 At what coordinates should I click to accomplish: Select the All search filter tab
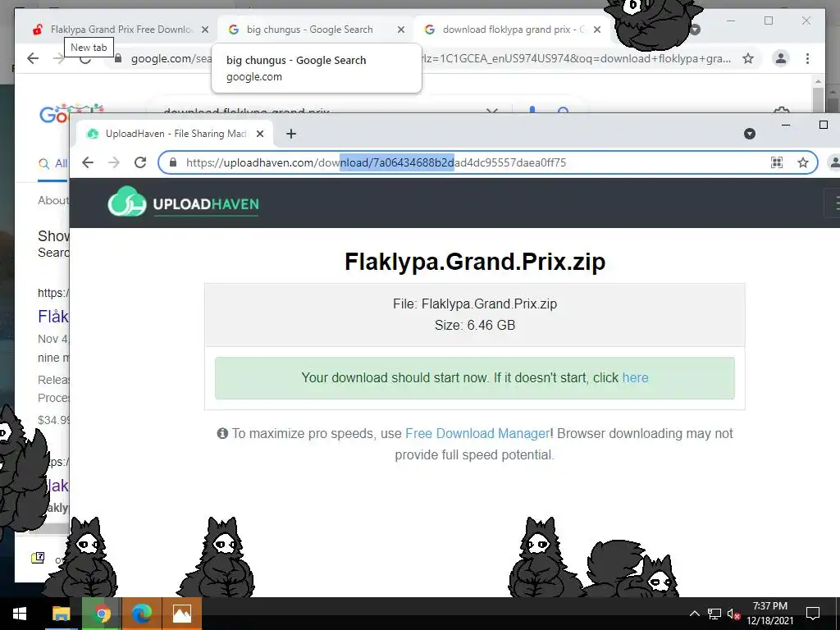pos(53,163)
